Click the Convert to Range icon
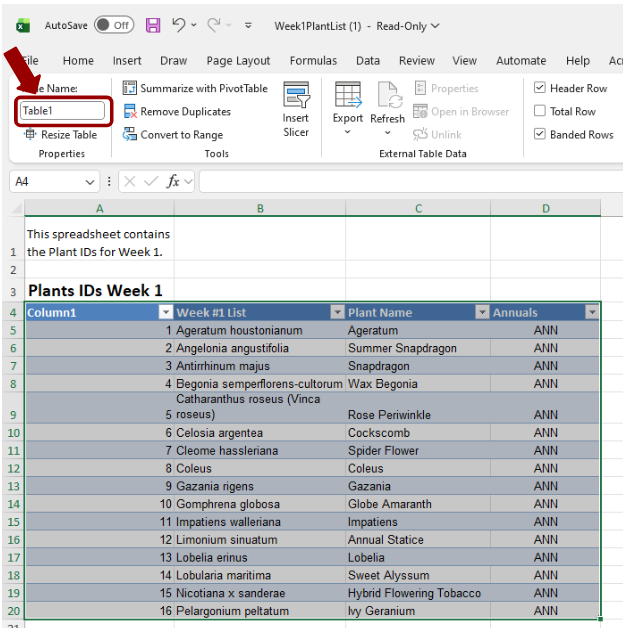623x628 pixels. [x=129, y=135]
